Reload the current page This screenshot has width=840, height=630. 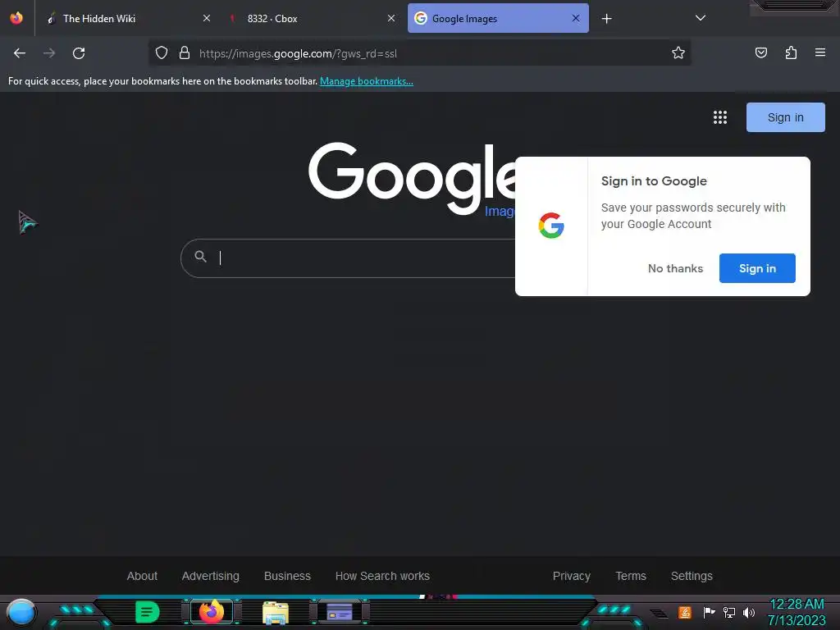79,53
